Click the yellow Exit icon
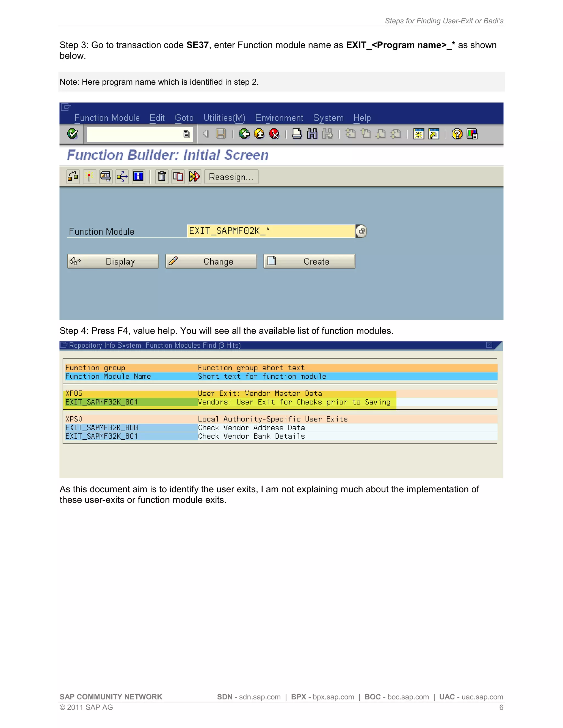This screenshot has height=728, width=563. click(259, 134)
